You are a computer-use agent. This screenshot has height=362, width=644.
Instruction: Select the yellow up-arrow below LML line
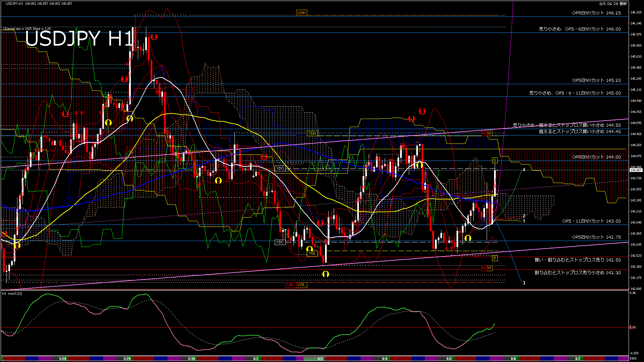325,274
